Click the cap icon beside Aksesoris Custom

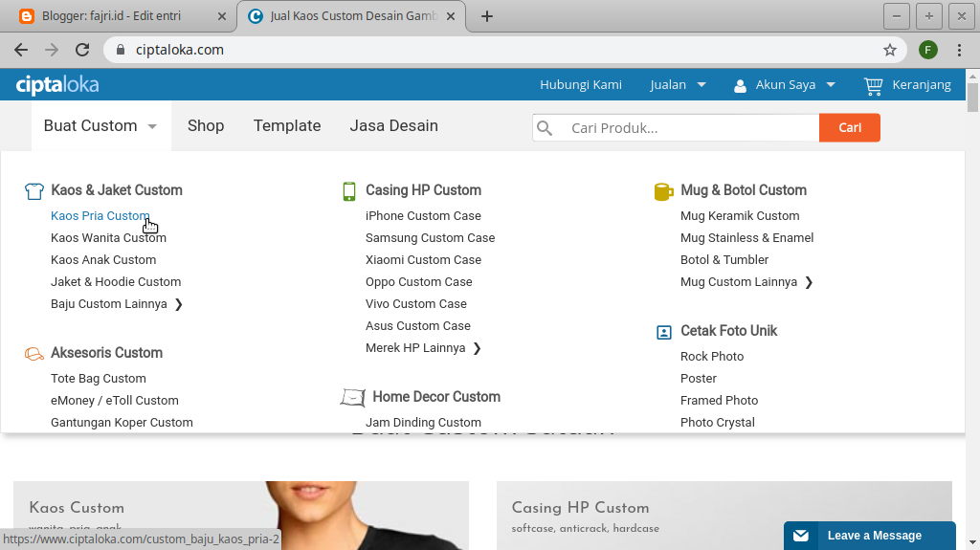pyautogui.click(x=33, y=354)
